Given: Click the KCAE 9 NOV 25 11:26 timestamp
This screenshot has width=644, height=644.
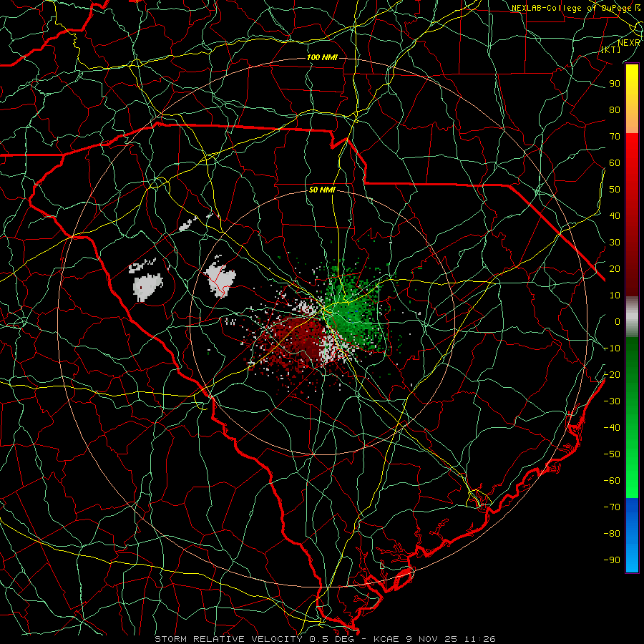Looking at the screenshot, I should point(434,639).
